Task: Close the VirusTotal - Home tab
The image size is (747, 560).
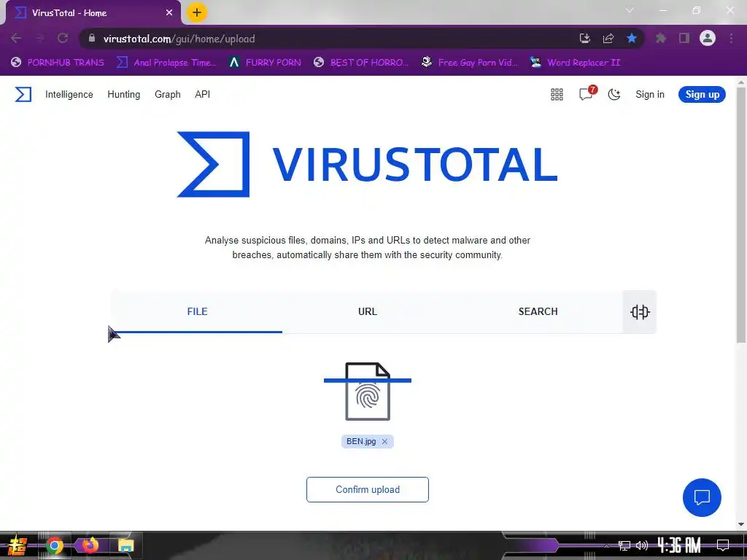Action: (169, 13)
